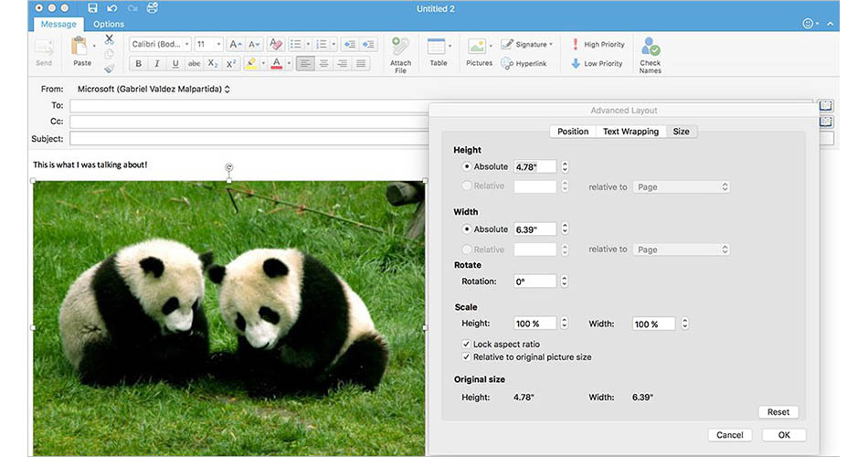
Task: Click red font color button
Action: [x=277, y=64]
